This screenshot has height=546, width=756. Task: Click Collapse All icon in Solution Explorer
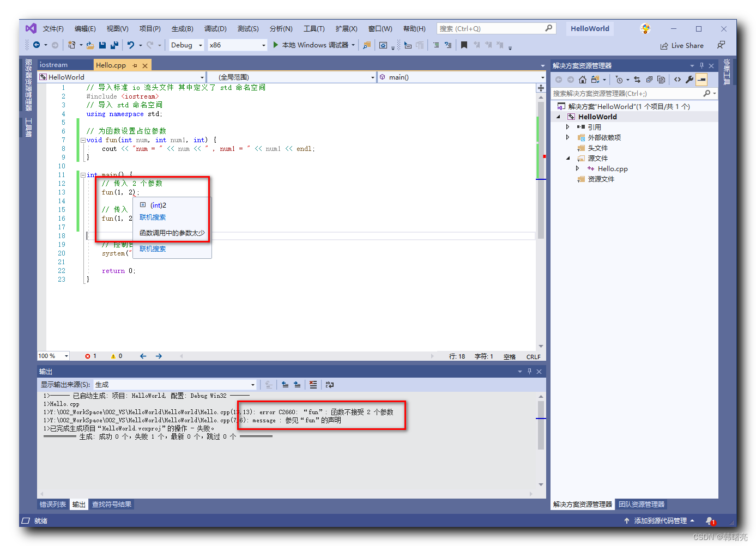pyautogui.click(x=649, y=80)
